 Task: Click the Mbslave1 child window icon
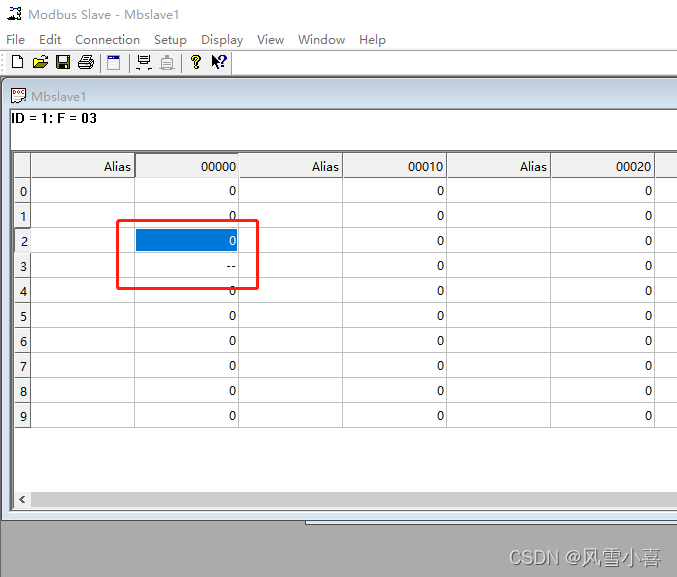point(19,96)
